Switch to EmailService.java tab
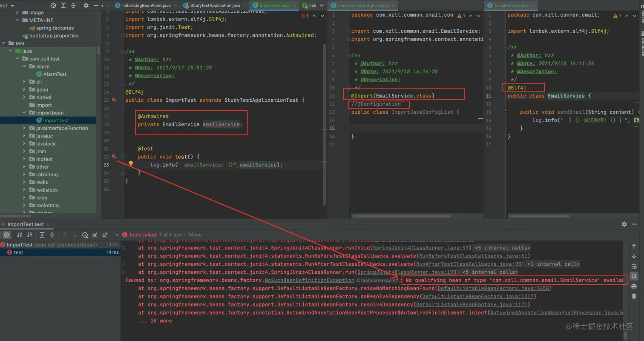Viewport: 644px width, 341px height. click(x=508, y=6)
